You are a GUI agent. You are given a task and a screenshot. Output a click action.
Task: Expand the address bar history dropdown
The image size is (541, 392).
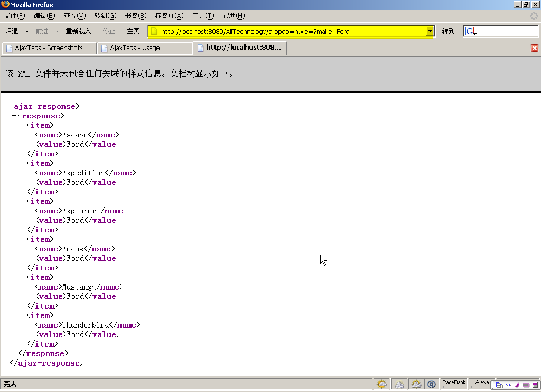click(x=430, y=31)
